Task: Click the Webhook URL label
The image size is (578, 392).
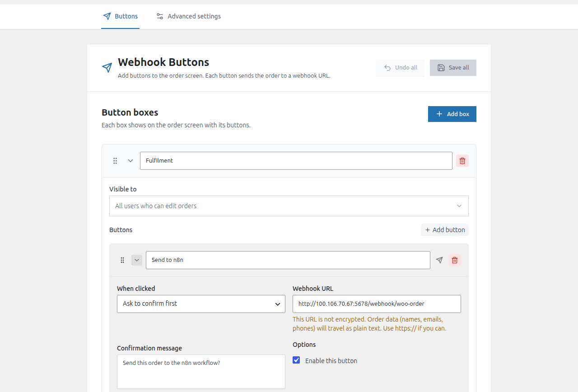Action: [x=313, y=289]
